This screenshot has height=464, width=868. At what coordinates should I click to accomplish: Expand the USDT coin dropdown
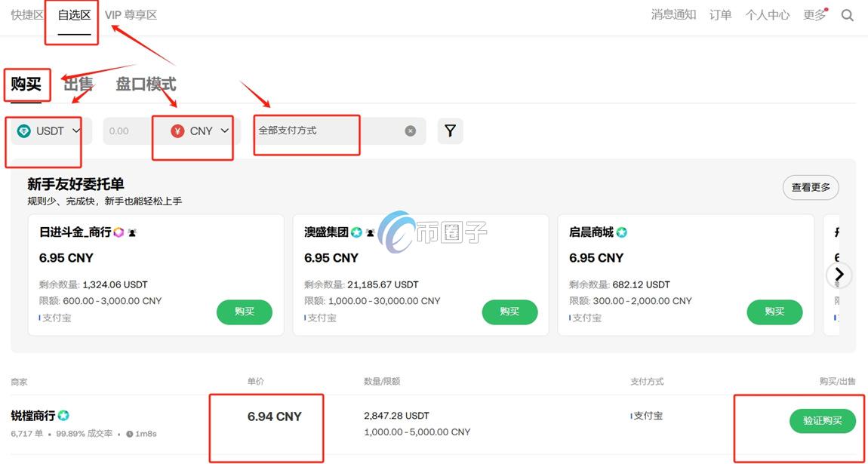(x=76, y=131)
